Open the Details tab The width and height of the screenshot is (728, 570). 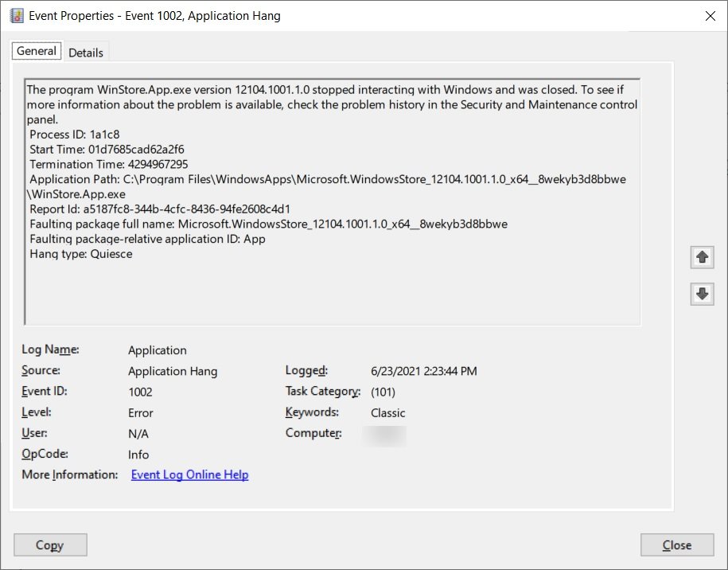tap(86, 53)
